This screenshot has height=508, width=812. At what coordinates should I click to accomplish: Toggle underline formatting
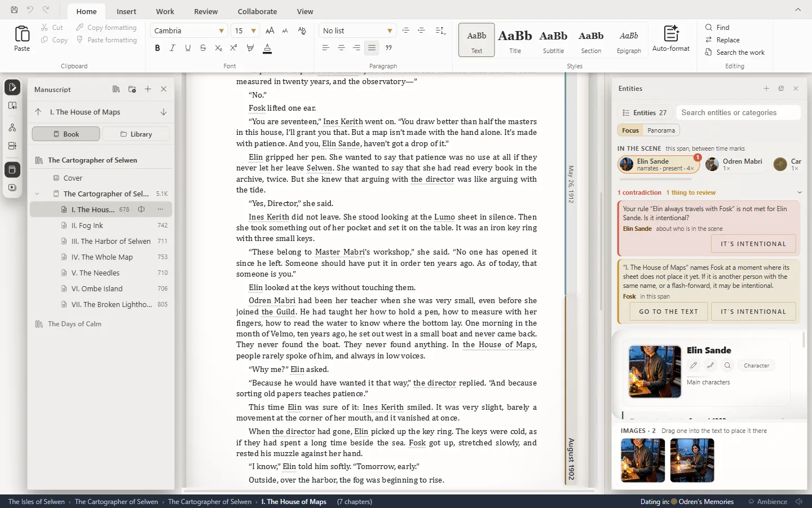188,48
